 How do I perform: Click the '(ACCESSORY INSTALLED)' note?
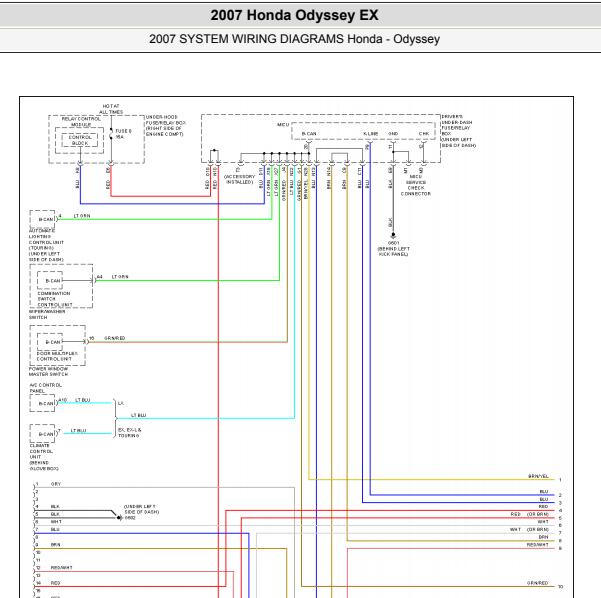[x=239, y=179]
